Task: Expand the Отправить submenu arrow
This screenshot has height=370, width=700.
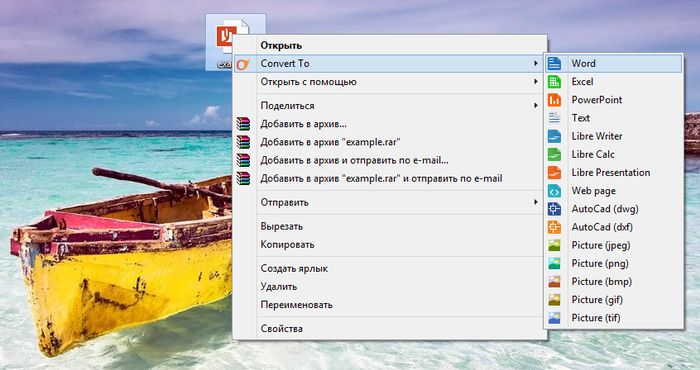Action: (536, 202)
